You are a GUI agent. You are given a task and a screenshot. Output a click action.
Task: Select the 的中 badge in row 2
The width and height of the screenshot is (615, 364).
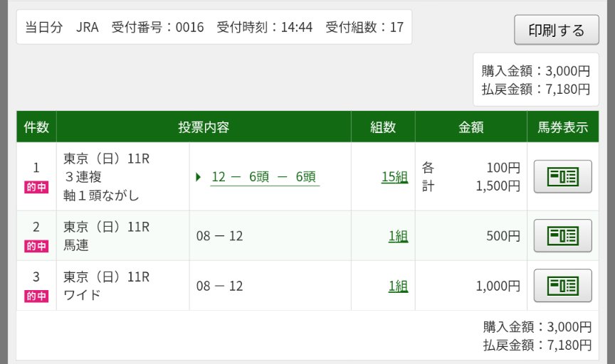[x=36, y=246]
